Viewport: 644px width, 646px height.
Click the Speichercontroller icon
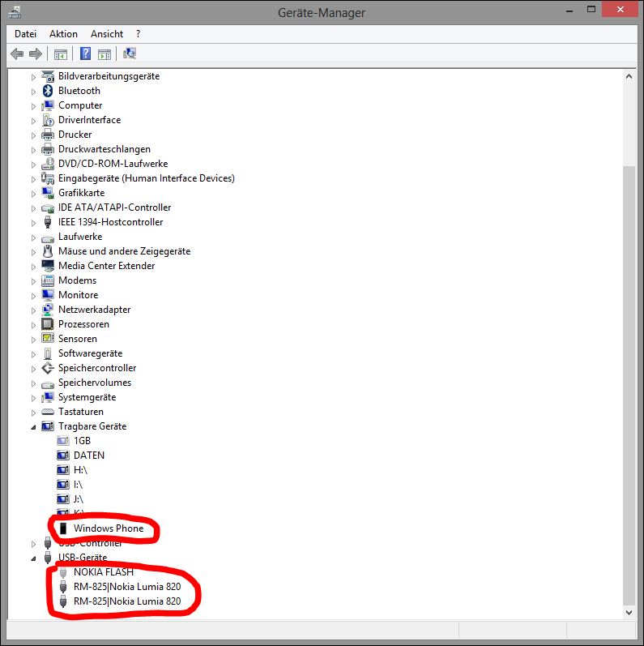pyautogui.click(x=48, y=368)
